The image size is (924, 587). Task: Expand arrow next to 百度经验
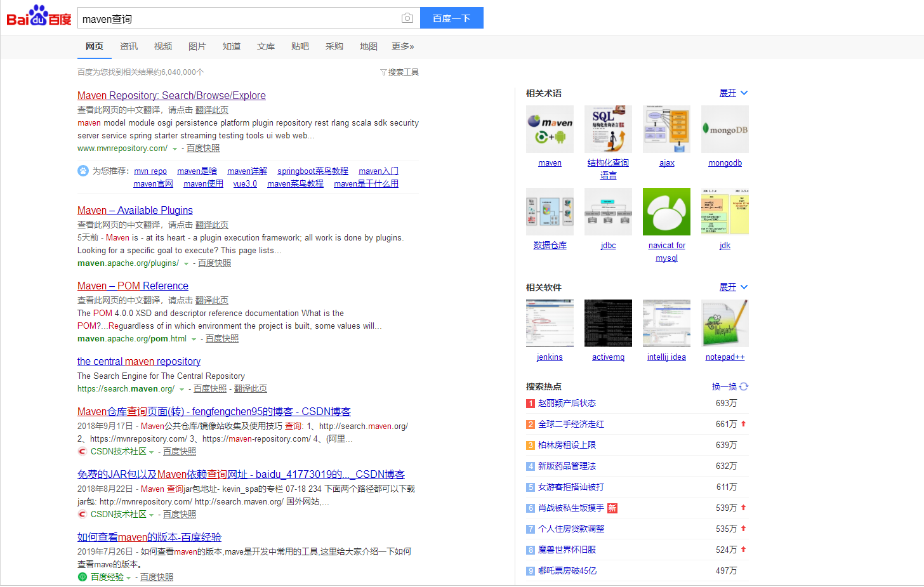(x=128, y=578)
